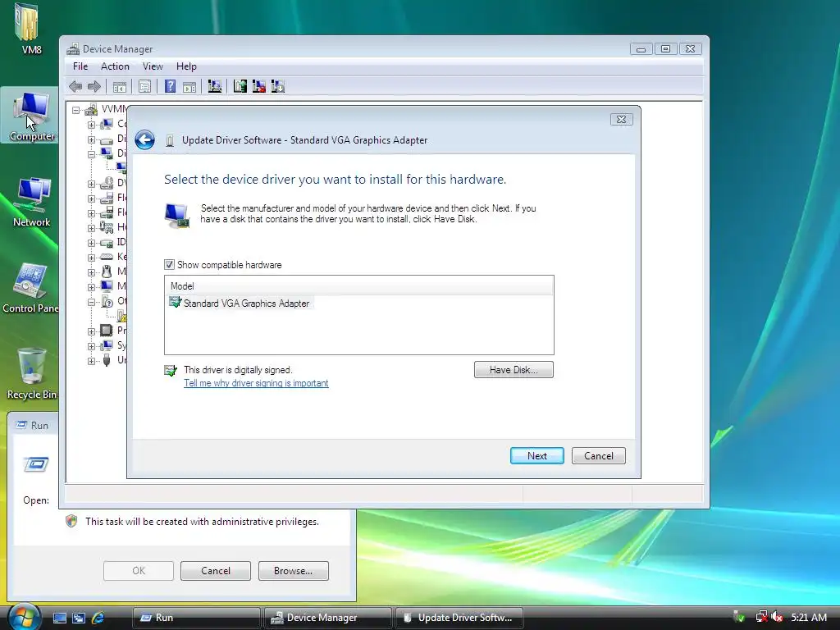
Task: Click the Switch between windows quick launch icon
Action: pos(79,618)
